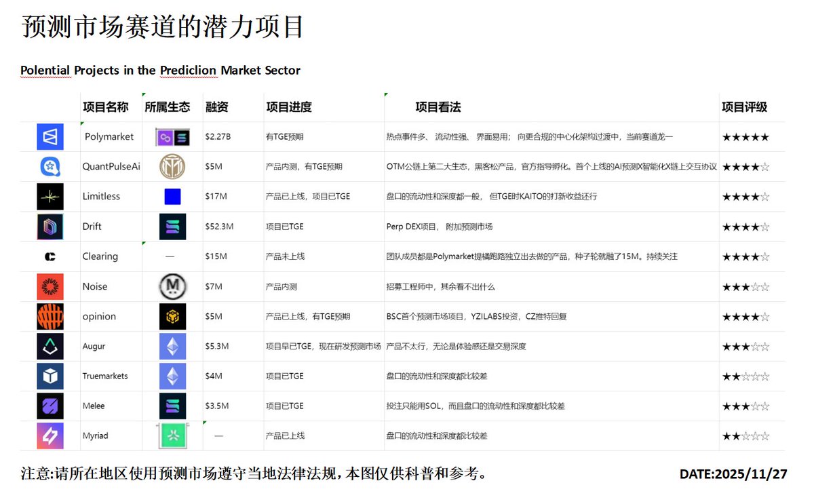This screenshot has height=504, width=814.
Task: Click the 产品内测 progress cell in Noise row
Action: [282, 286]
